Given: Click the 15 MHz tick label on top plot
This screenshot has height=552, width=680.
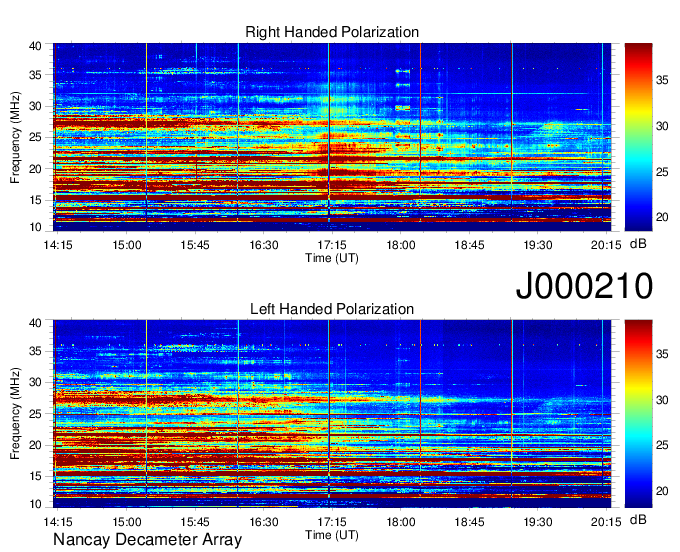Looking at the screenshot, I should (x=35, y=200).
